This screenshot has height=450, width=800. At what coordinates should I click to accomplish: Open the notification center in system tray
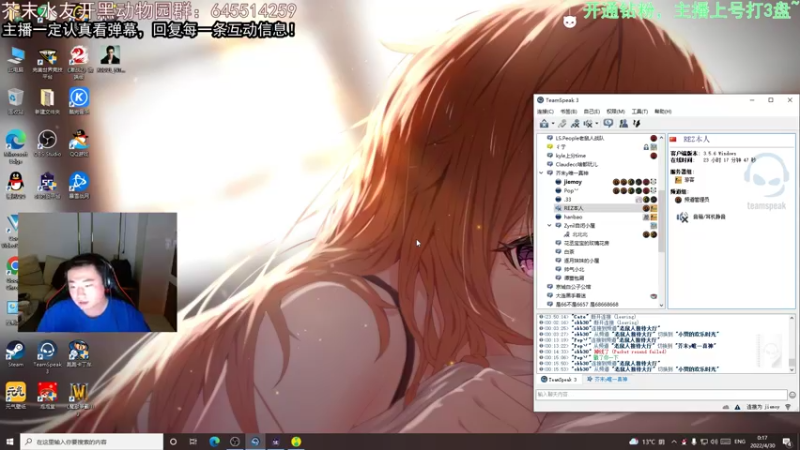point(787,442)
